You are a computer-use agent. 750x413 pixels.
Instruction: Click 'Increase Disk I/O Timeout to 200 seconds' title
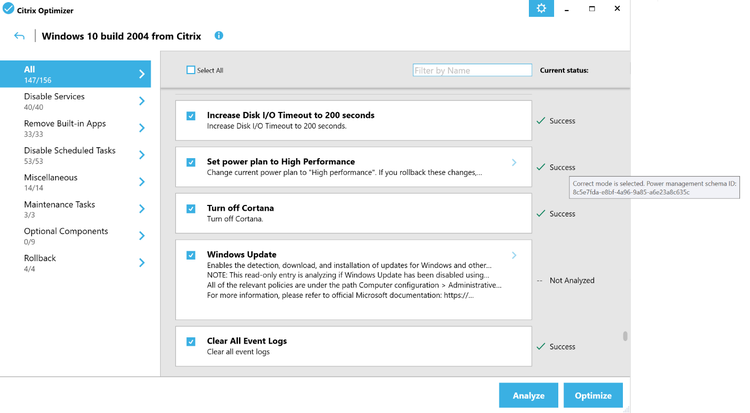[x=290, y=115]
